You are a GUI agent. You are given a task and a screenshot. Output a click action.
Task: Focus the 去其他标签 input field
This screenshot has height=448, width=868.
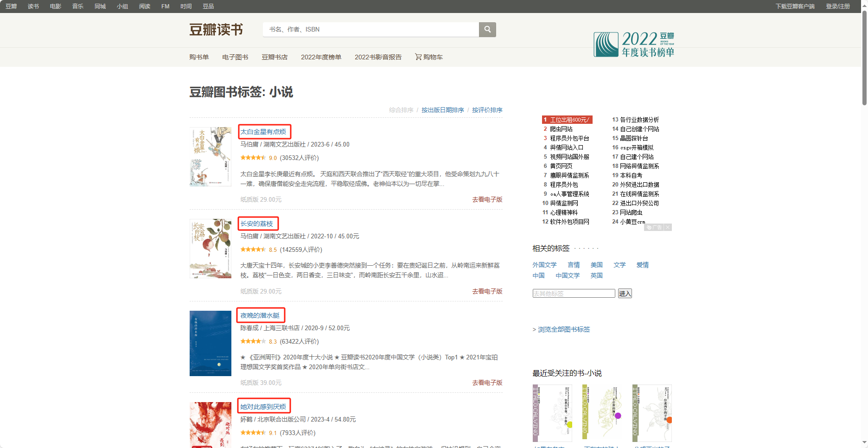(x=574, y=294)
